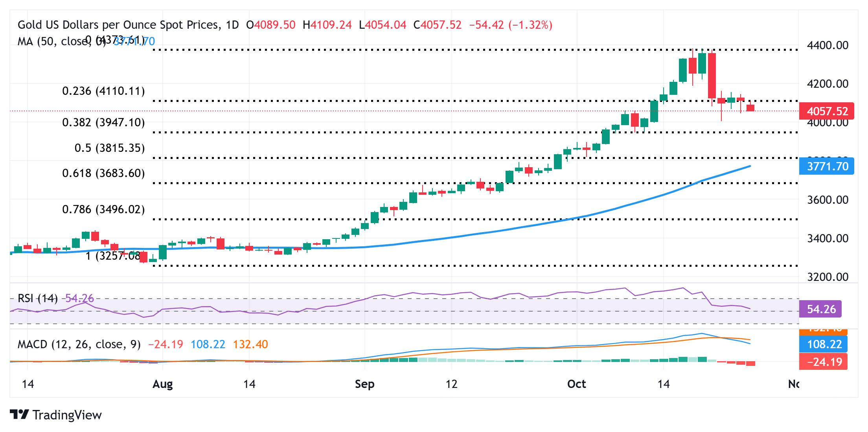Click the TradingView brand text link

[67, 415]
